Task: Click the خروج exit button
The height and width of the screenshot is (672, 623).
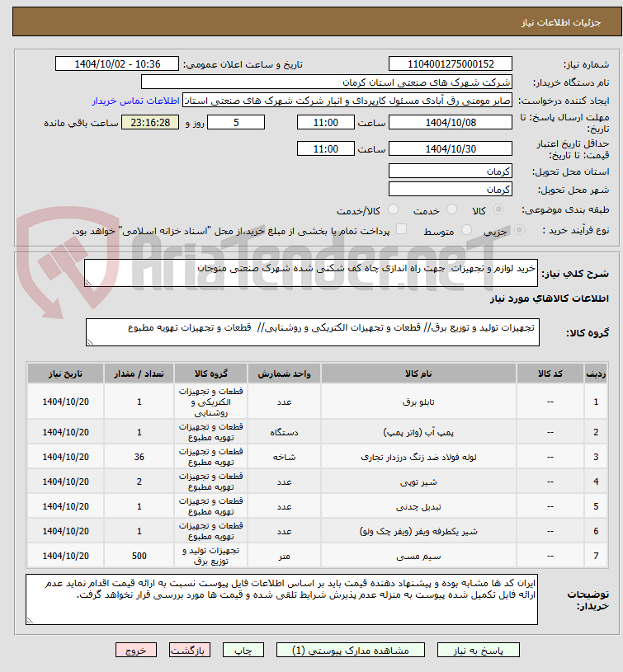Action: pyautogui.click(x=136, y=650)
